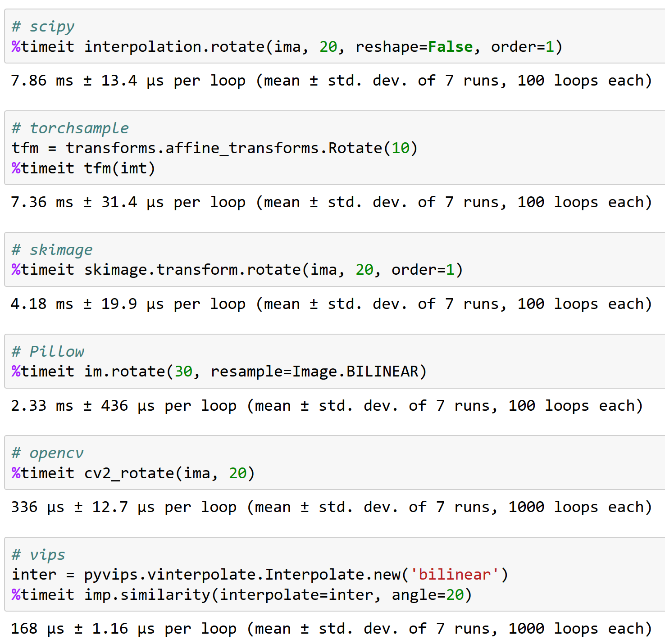
Task: Click the scipy interpolation.rotate timeit code line
Action: pos(287,47)
